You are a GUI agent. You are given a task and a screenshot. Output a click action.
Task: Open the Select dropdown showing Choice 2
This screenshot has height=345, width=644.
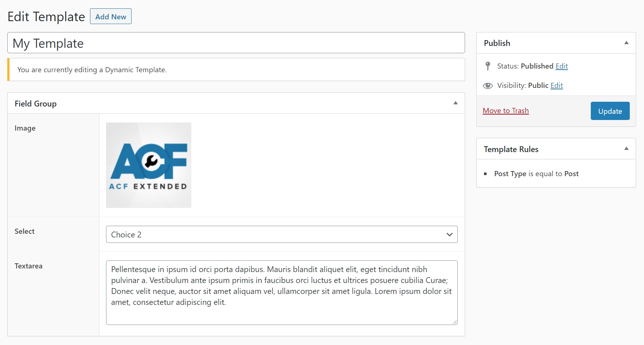(x=282, y=234)
